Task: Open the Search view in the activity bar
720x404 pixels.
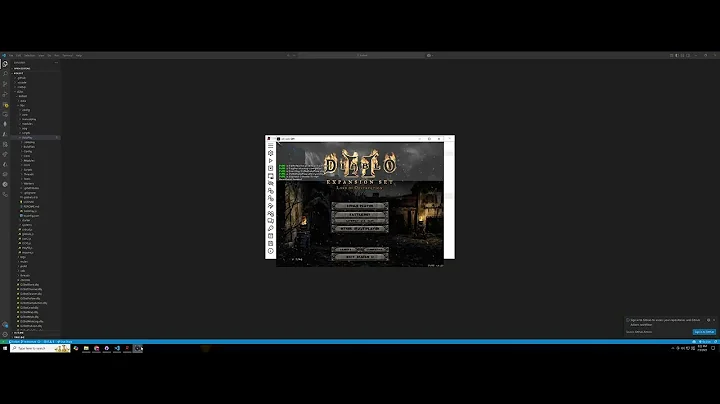Action: 5,74
